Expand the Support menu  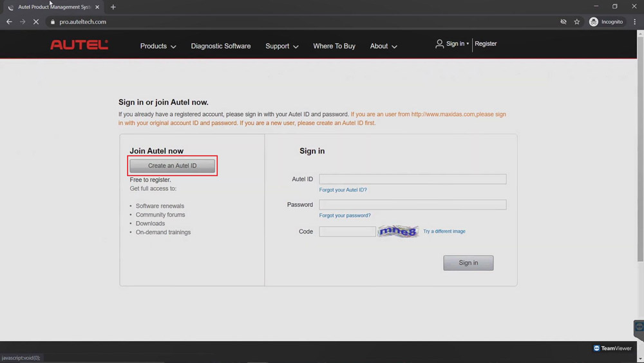coord(282,46)
